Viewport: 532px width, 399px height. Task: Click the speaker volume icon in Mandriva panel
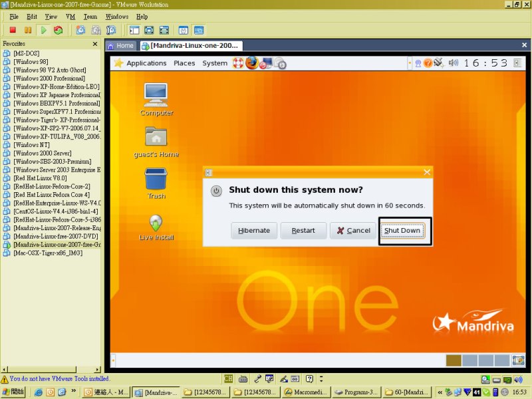point(453,63)
